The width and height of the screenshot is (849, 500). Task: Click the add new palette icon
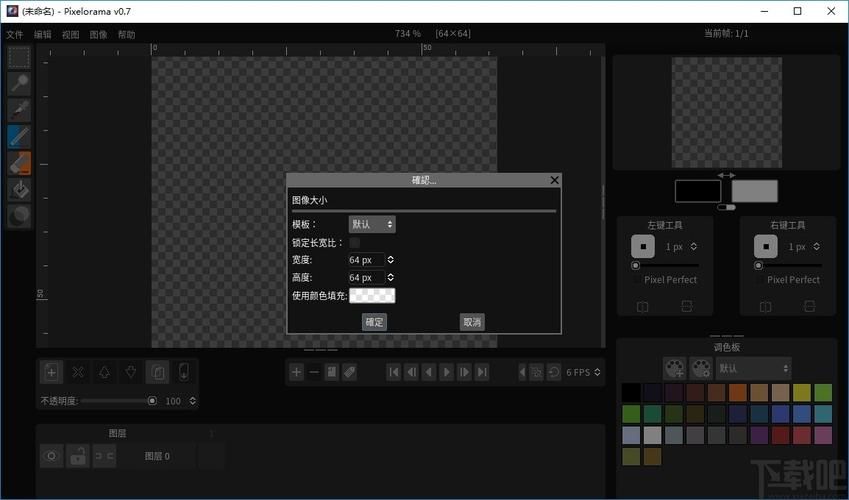point(675,368)
